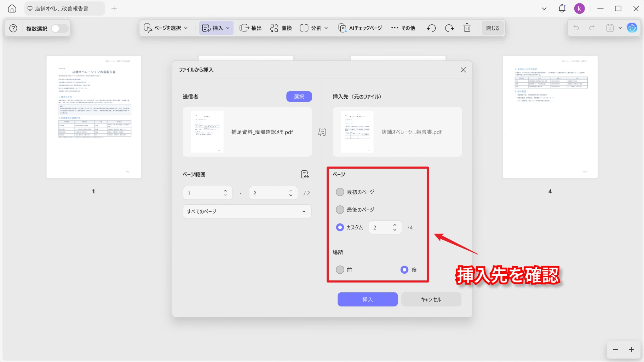Click the 抽出 extract tool
This screenshot has width=644, height=362.
(251, 28)
